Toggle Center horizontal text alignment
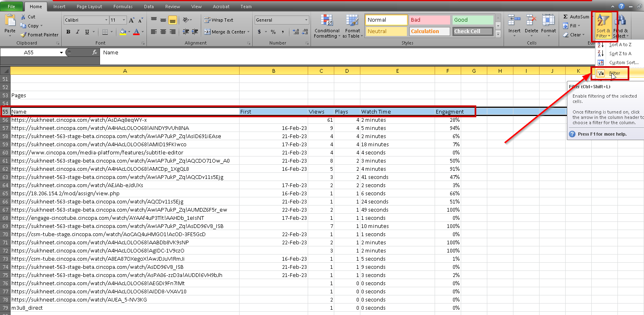 tap(163, 31)
